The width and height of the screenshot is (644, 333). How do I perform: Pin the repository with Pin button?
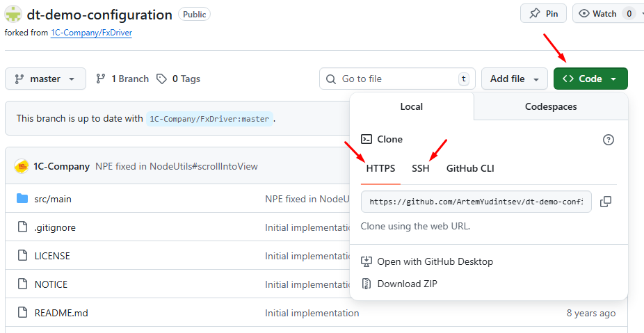[x=543, y=13]
